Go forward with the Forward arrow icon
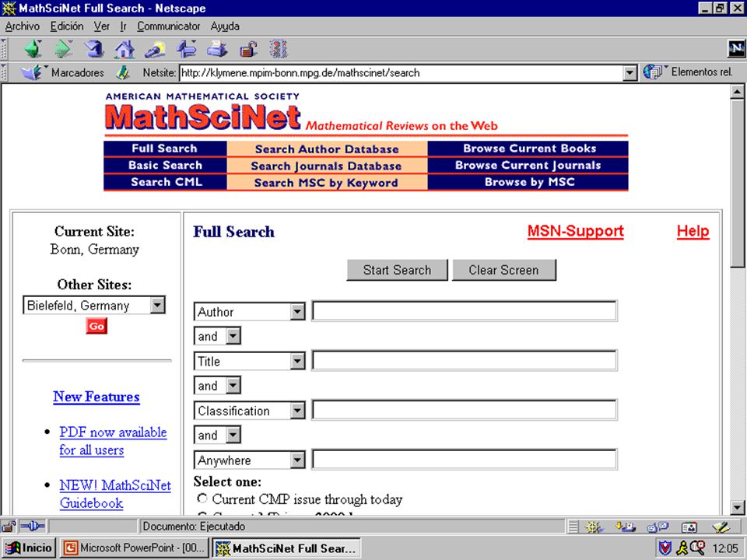Image resolution: width=747 pixels, height=560 pixels. (63, 49)
